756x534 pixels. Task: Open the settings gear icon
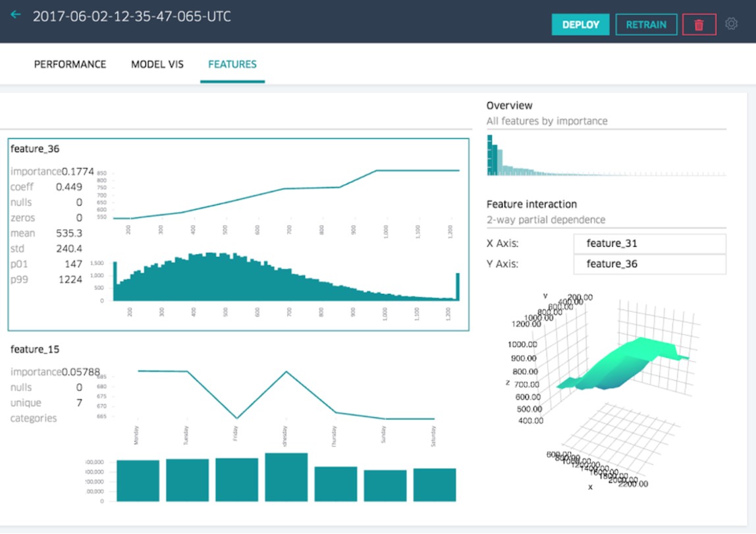click(x=731, y=24)
